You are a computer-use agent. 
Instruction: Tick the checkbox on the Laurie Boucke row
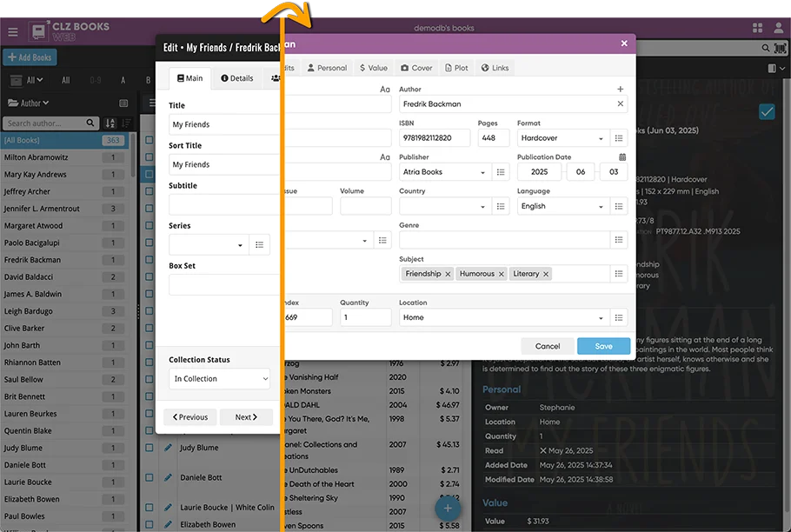[150, 508]
